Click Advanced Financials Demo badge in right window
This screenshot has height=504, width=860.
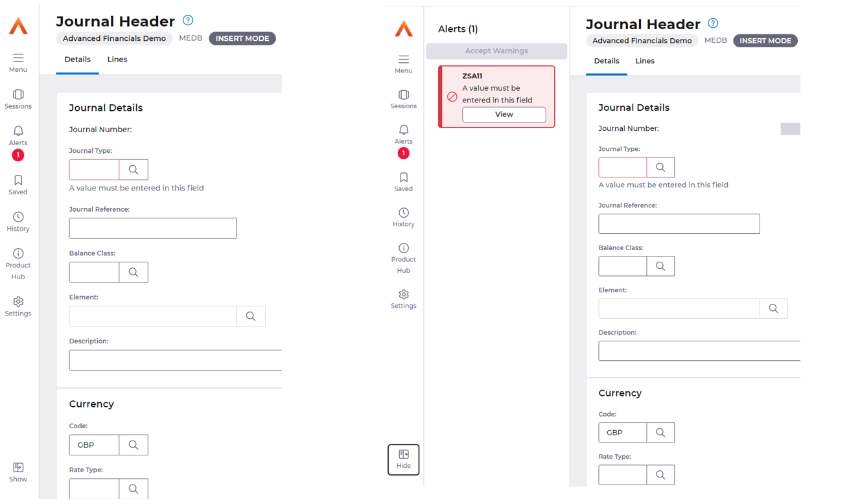pos(642,41)
